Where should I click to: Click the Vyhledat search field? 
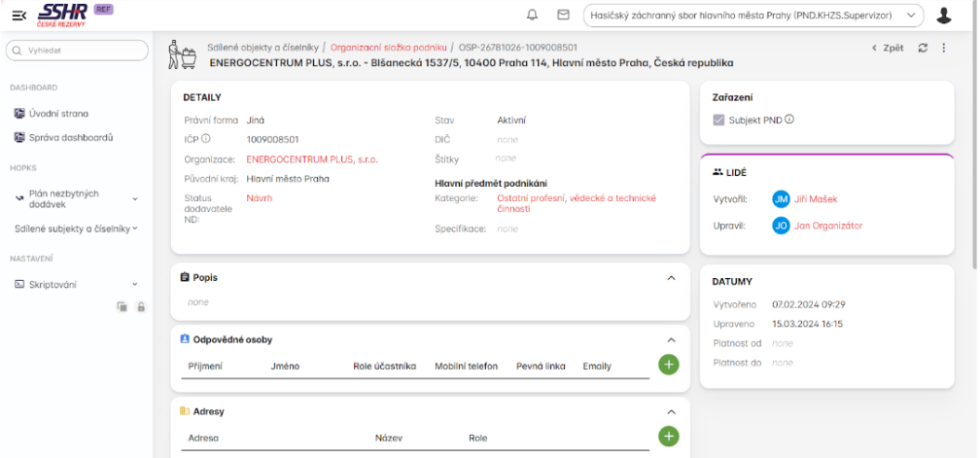(78, 50)
